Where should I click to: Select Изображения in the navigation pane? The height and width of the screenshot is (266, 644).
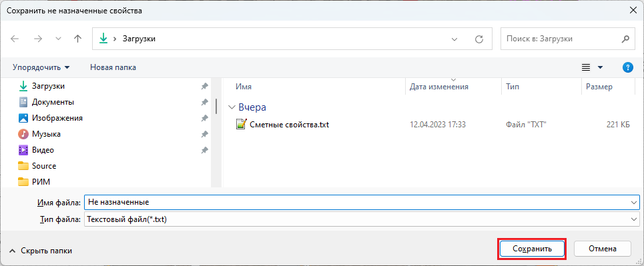click(x=57, y=118)
